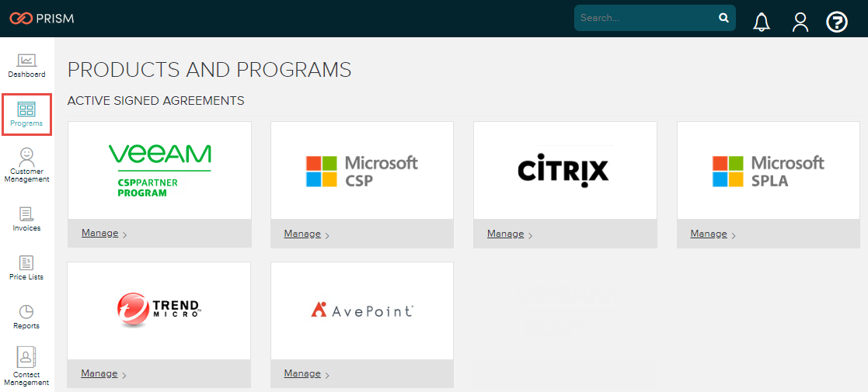Open Contact Management in the sidebar
The height and width of the screenshot is (392, 868).
[x=26, y=366]
